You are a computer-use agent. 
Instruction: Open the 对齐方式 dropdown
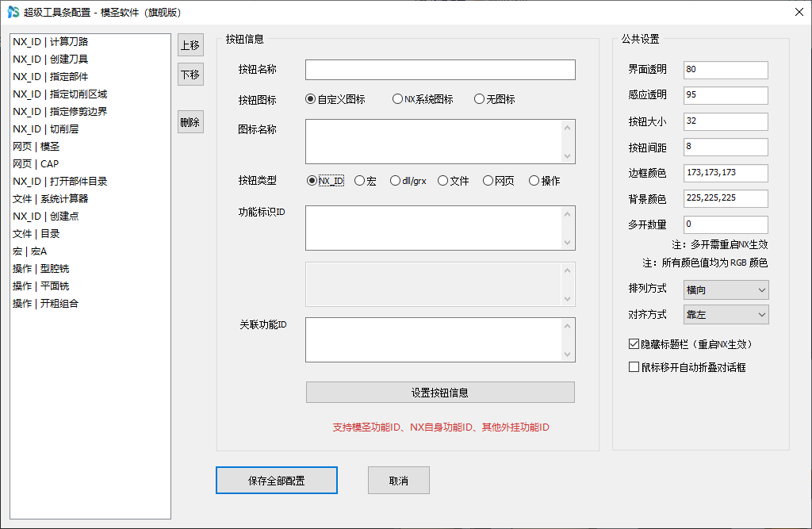tap(726, 315)
